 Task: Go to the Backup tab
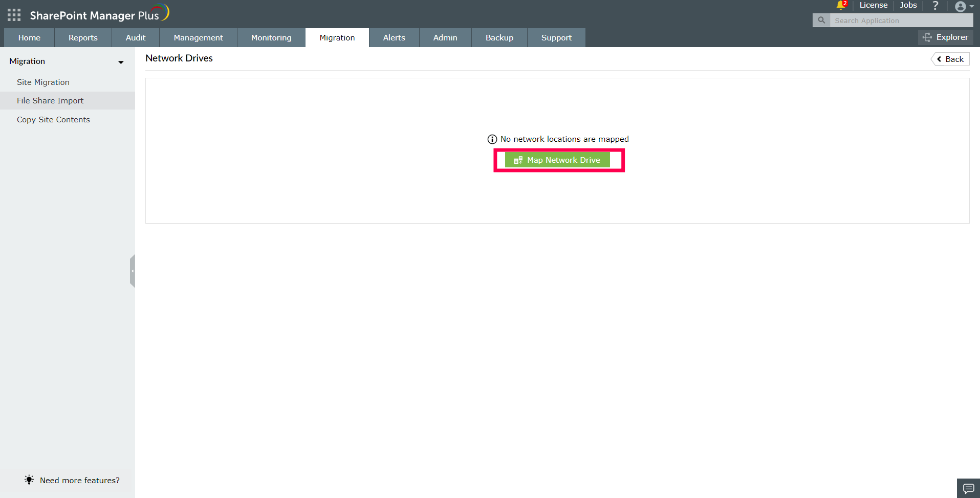[499, 38]
